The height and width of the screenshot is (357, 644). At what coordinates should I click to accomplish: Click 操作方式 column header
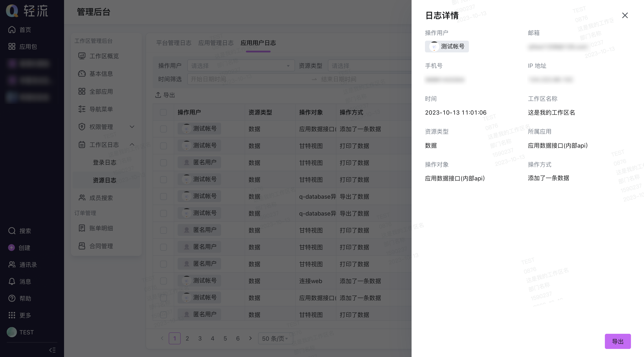351,112
